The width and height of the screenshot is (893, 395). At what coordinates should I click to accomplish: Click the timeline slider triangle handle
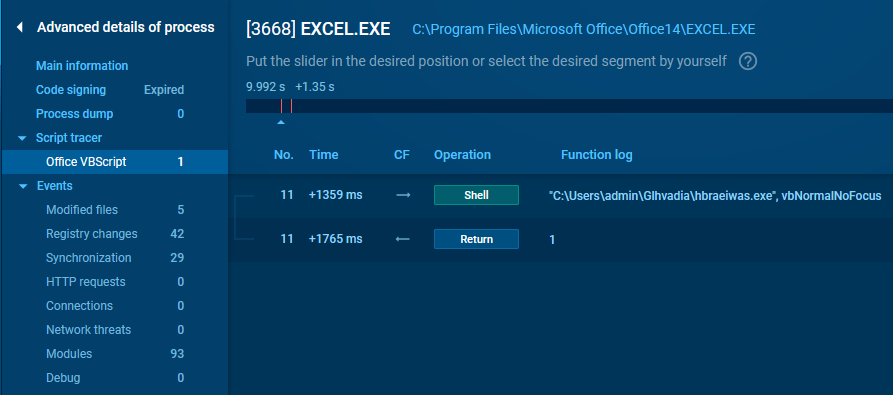pos(280,122)
